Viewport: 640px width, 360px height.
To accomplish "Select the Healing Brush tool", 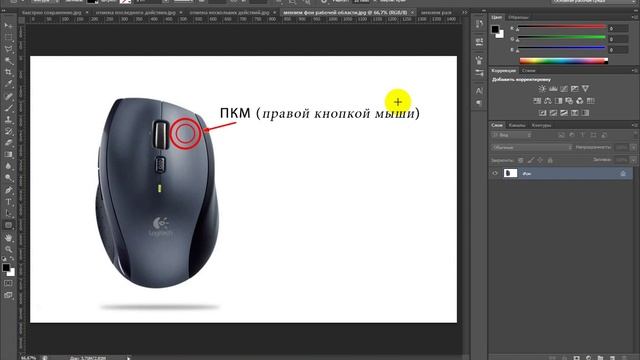I will point(8,96).
